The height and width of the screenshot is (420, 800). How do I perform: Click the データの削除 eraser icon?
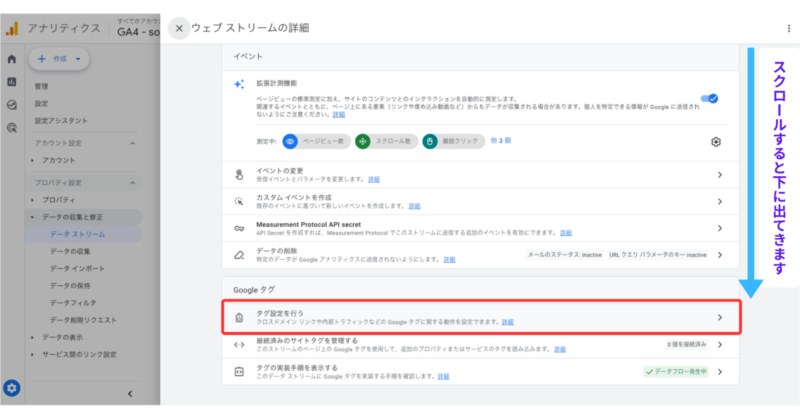pyautogui.click(x=239, y=255)
